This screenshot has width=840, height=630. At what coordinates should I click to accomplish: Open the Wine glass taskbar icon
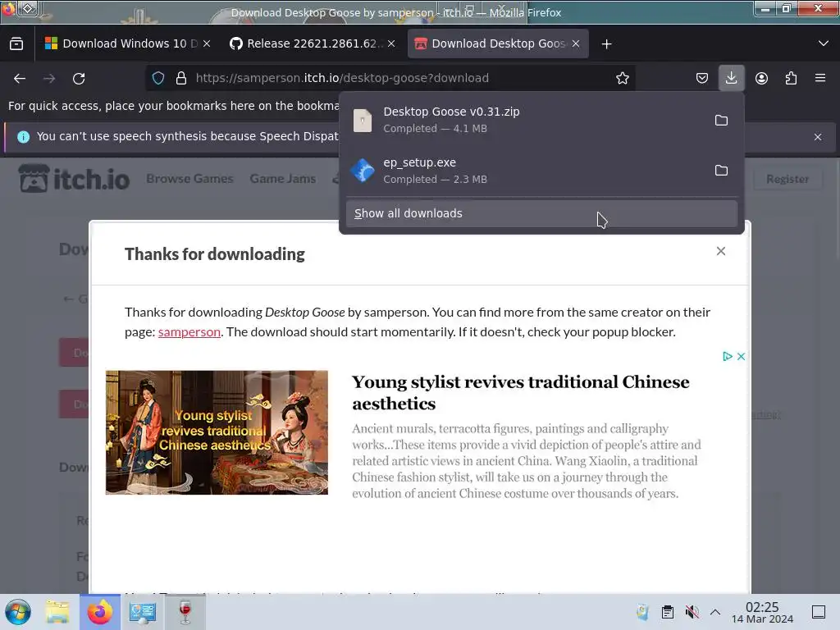click(x=185, y=612)
